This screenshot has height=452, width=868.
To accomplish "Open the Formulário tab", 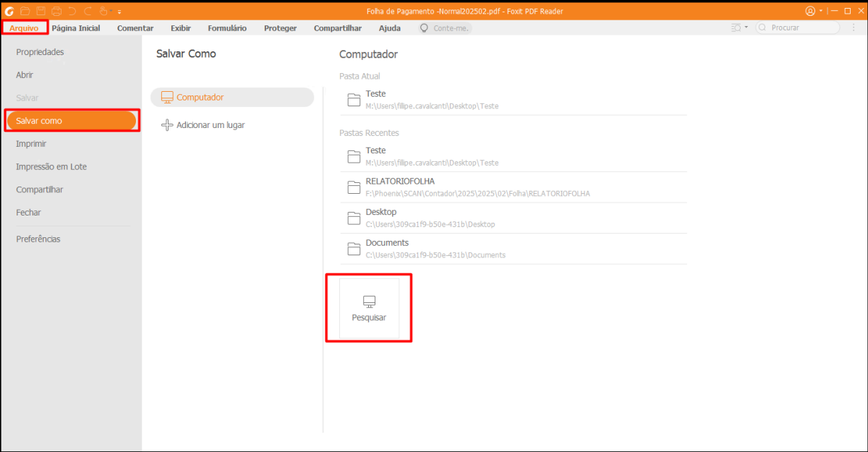I will (227, 28).
